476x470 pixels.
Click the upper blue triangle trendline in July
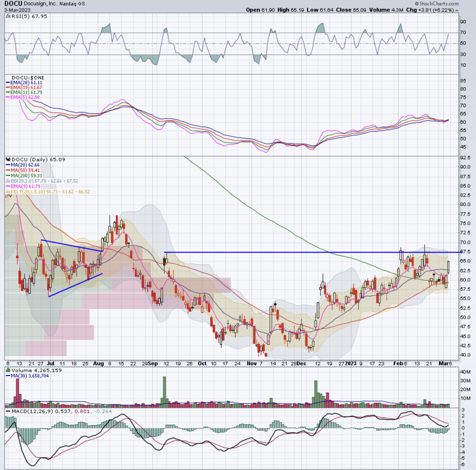click(72, 245)
